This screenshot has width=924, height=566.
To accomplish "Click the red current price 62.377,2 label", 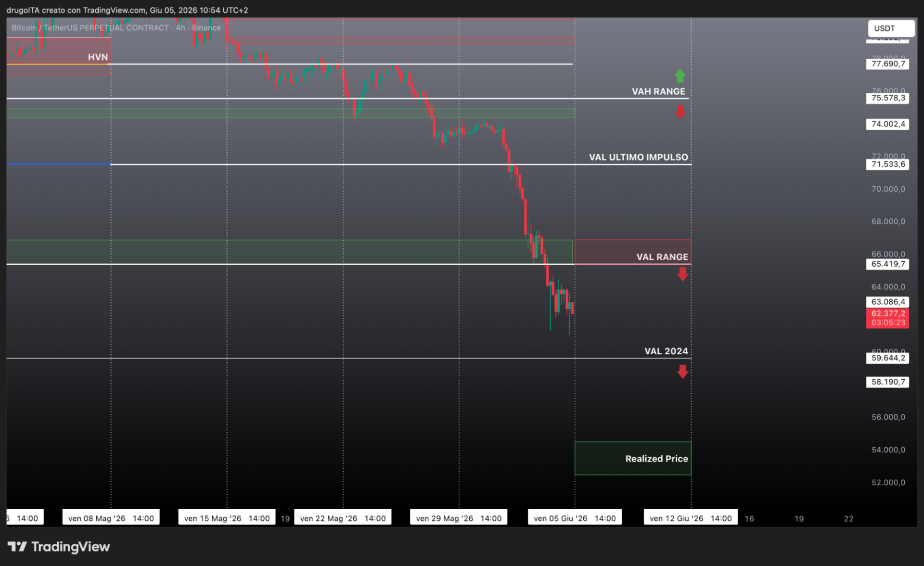I will pos(887,313).
